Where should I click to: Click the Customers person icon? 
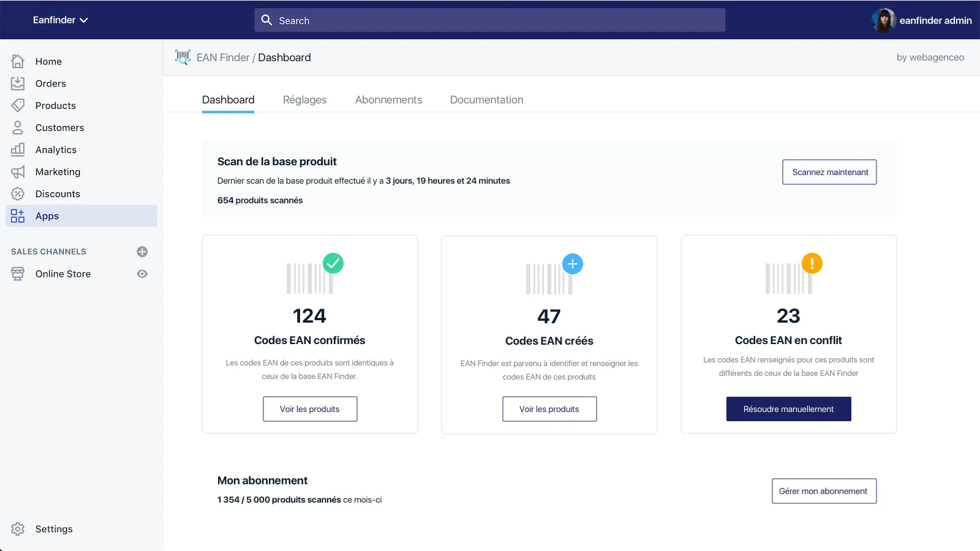pyautogui.click(x=18, y=127)
